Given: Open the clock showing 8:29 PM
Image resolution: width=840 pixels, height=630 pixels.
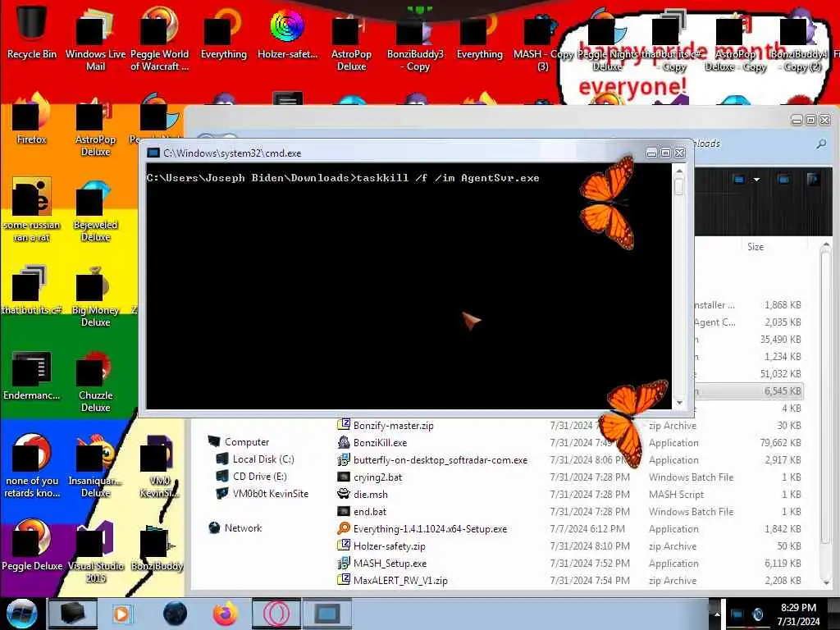Looking at the screenshot, I should 798,614.
